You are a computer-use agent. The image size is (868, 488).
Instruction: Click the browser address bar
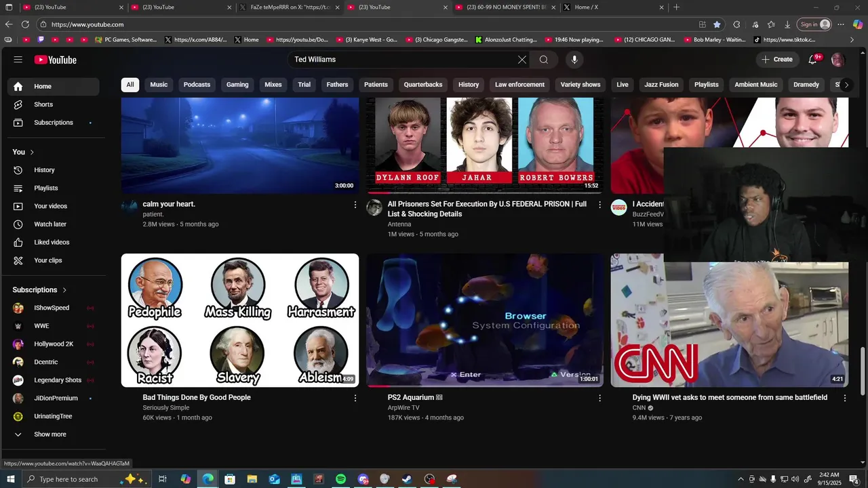pos(366,24)
